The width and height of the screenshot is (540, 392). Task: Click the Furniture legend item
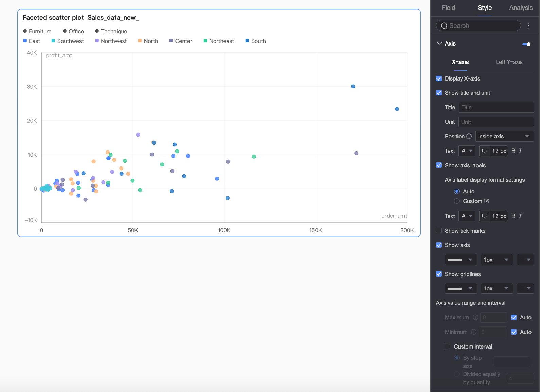click(x=37, y=31)
